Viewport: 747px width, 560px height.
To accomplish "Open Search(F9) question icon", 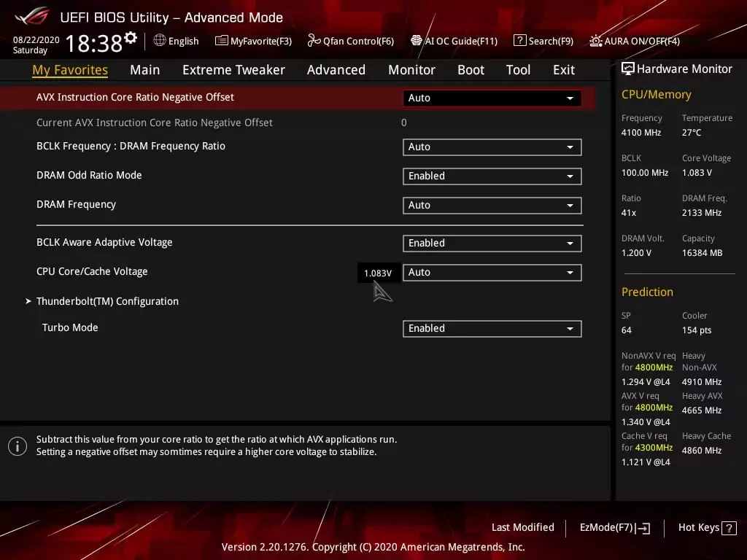I will click(x=519, y=41).
